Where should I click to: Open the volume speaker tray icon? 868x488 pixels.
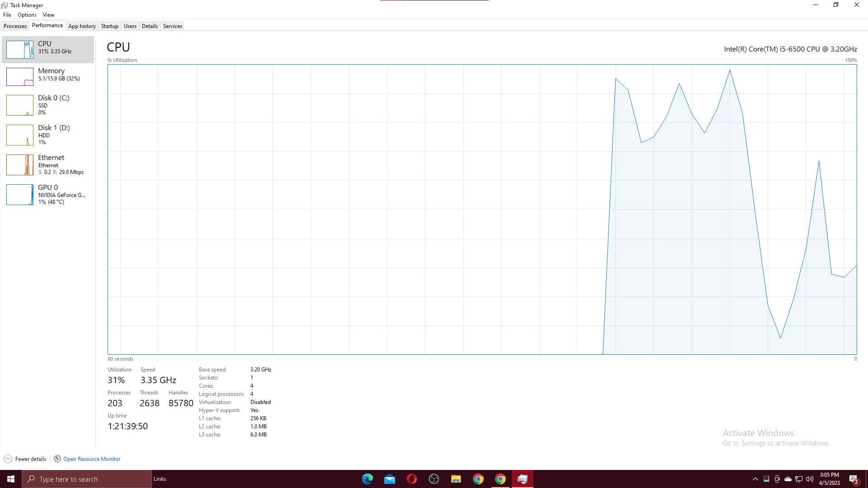coord(810,479)
